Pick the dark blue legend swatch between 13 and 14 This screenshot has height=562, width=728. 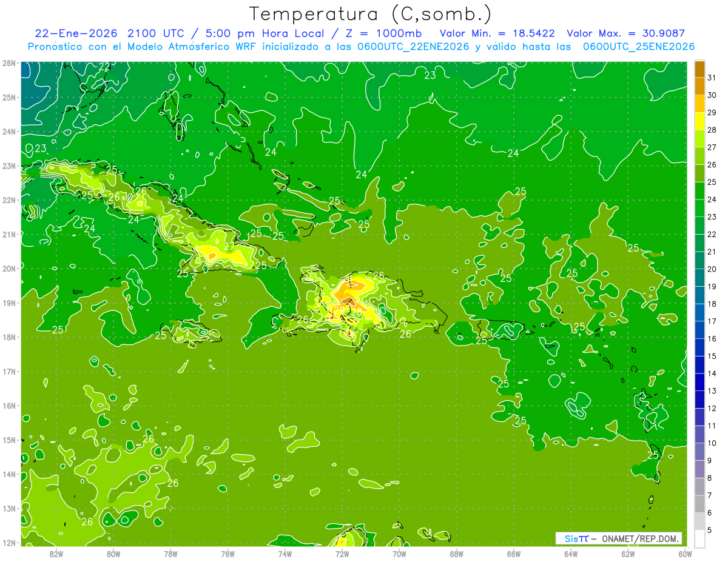point(699,382)
